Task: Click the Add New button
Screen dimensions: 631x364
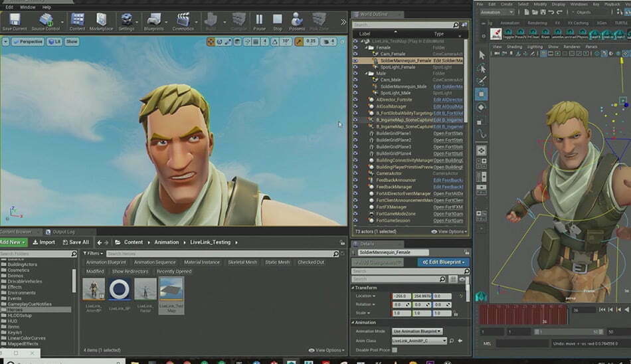Action: click(x=13, y=242)
